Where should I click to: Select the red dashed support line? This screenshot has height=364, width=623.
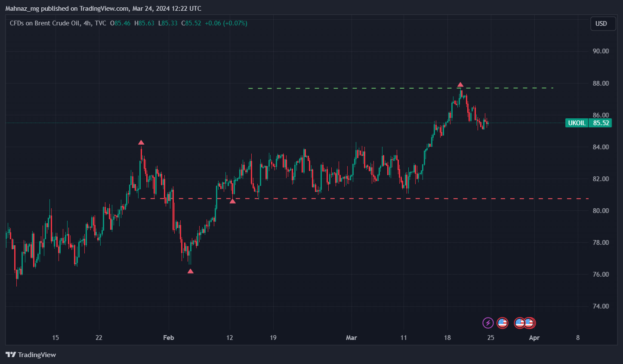365,199
